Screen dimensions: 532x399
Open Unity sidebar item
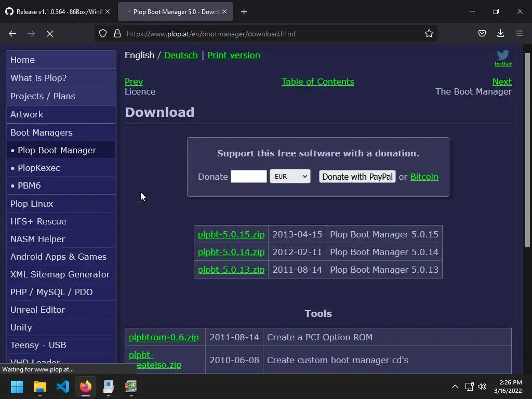click(61, 327)
